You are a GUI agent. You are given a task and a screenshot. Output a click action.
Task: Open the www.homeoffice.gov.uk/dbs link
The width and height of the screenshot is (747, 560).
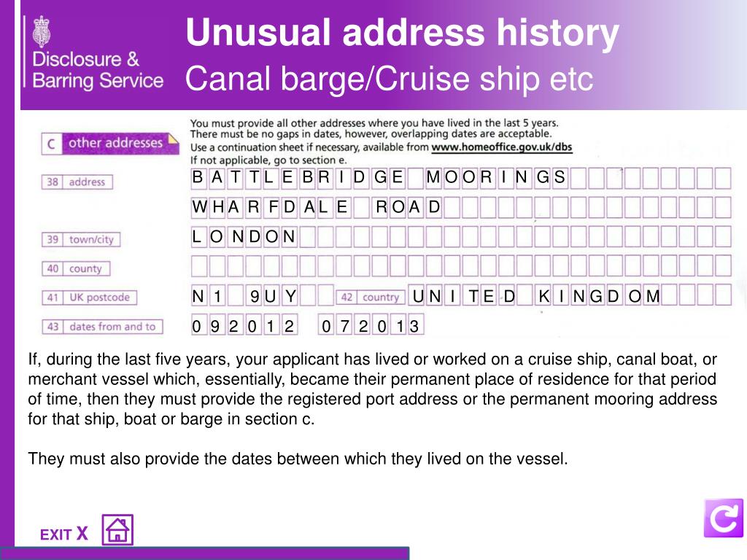pyautogui.click(x=501, y=147)
